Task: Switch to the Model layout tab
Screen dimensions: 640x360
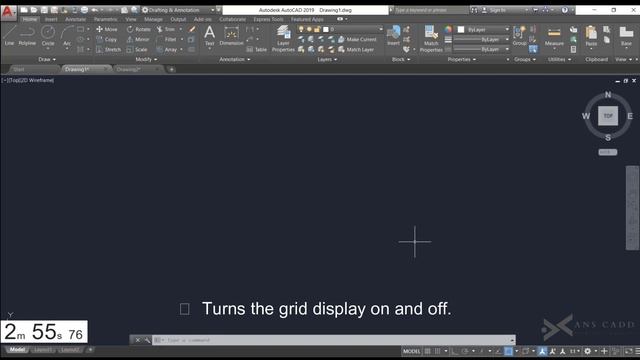Action: pos(17,350)
